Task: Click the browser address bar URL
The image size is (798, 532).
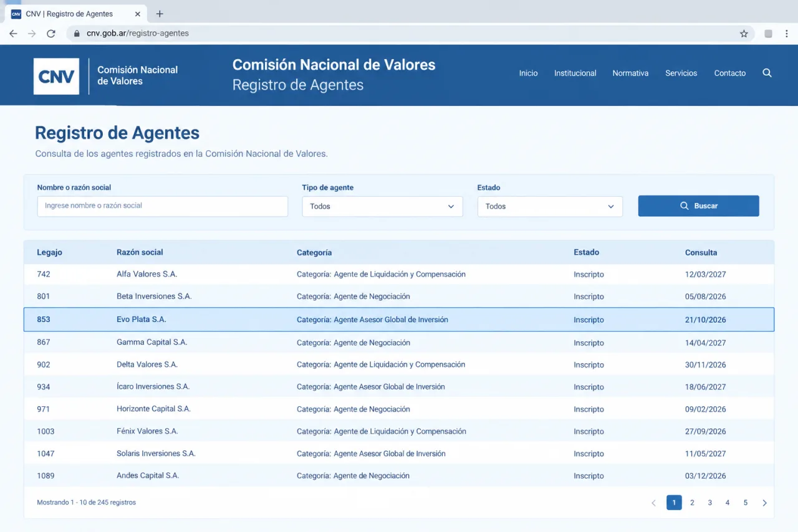Action: (x=137, y=34)
